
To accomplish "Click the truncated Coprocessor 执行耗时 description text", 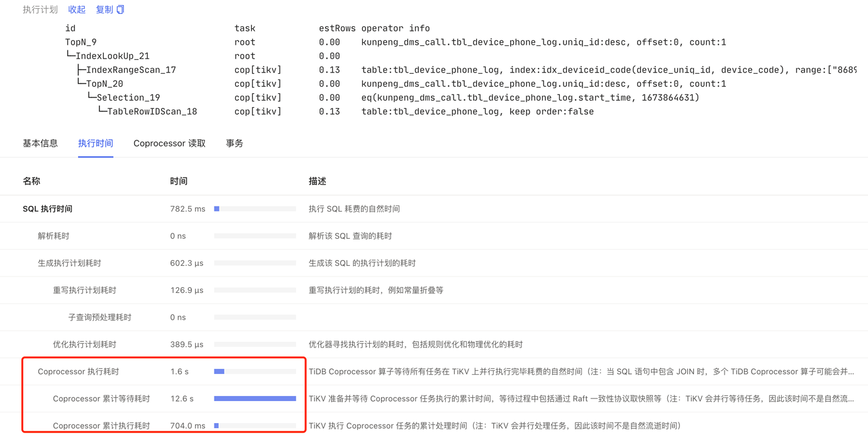I will [x=581, y=372].
